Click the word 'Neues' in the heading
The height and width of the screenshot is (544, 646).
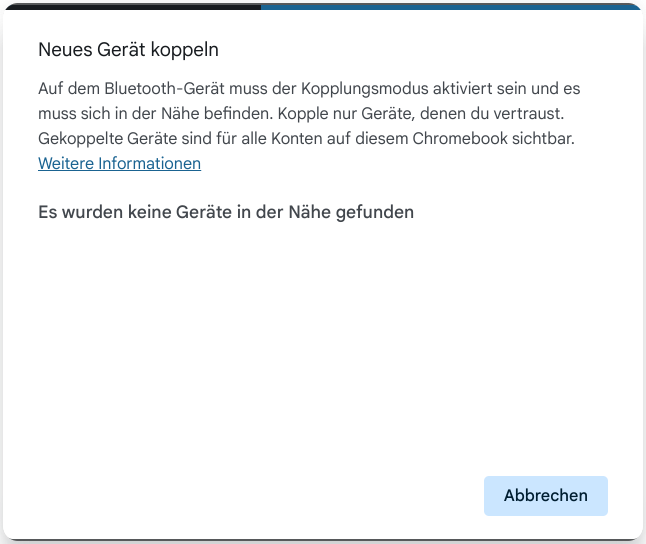click(x=61, y=49)
